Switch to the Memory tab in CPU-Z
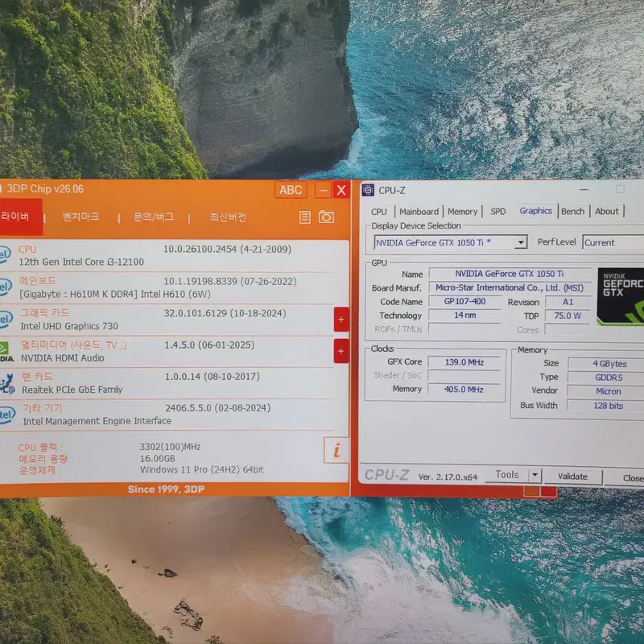This screenshot has height=644, width=644. pyautogui.click(x=462, y=212)
